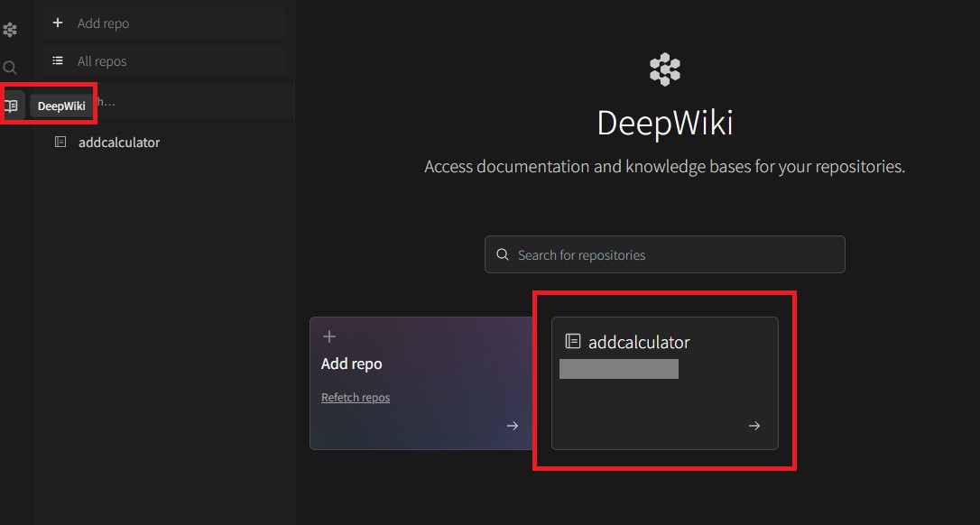
Task: Click the wiki page icon next to addcalculator
Action: [x=60, y=142]
